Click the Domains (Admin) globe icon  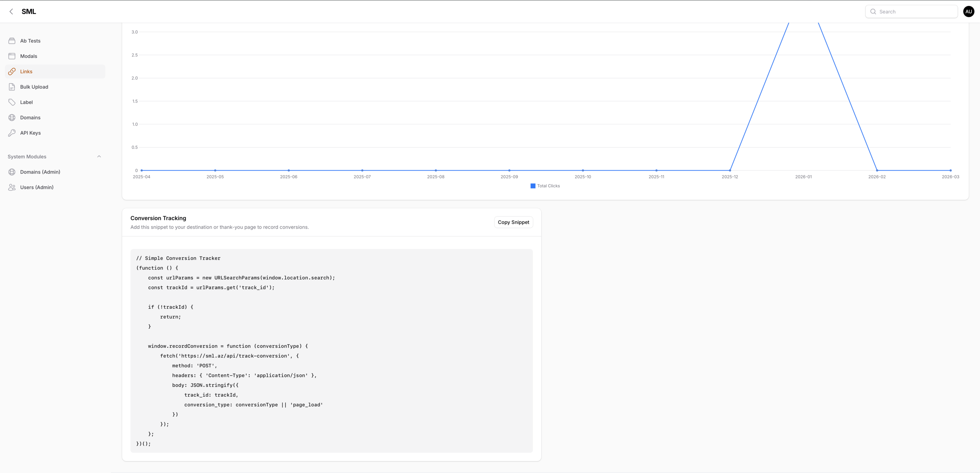(12, 172)
